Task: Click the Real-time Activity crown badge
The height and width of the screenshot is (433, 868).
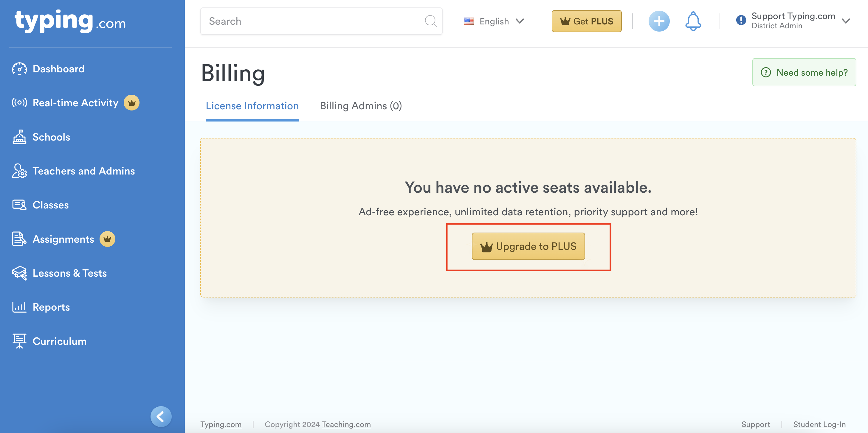Action: point(131,103)
